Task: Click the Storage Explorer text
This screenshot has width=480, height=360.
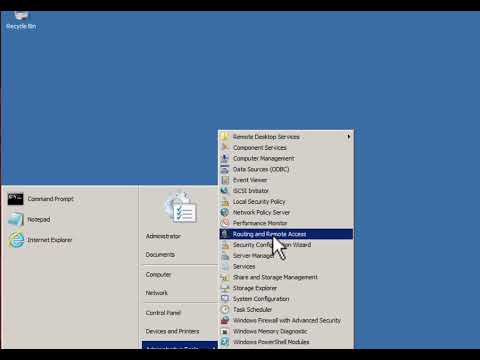Action: 255,288
